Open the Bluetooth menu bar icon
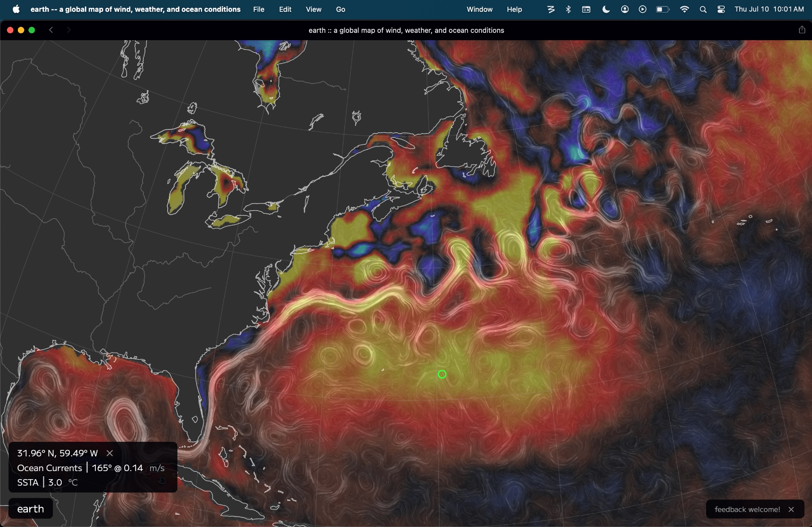This screenshot has width=812, height=527. (568, 9)
